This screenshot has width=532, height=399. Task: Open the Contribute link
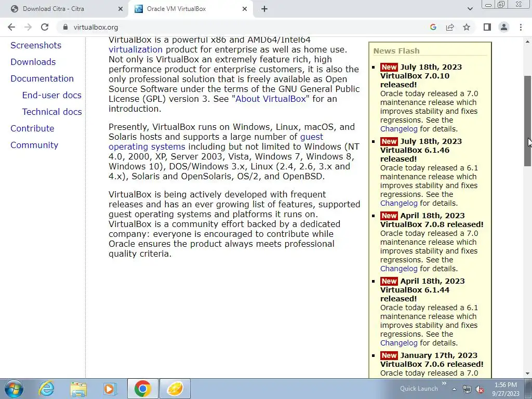(x=33, y=129)
